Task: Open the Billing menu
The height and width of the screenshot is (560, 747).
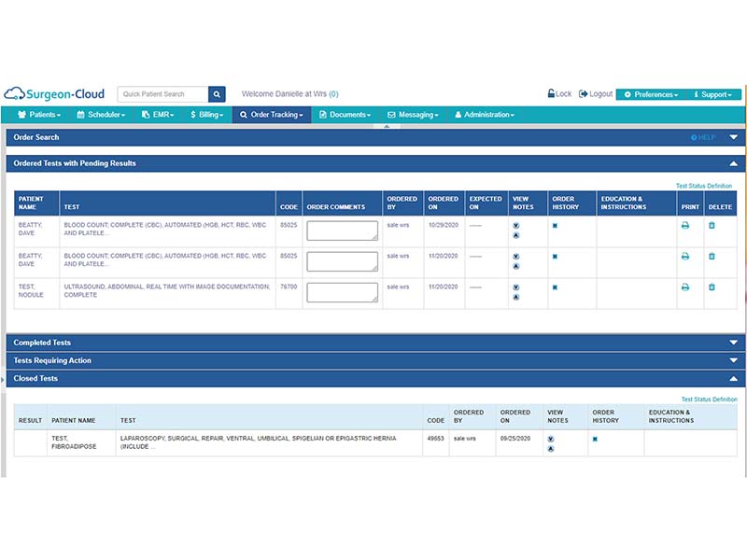Action: coord(206,115)
